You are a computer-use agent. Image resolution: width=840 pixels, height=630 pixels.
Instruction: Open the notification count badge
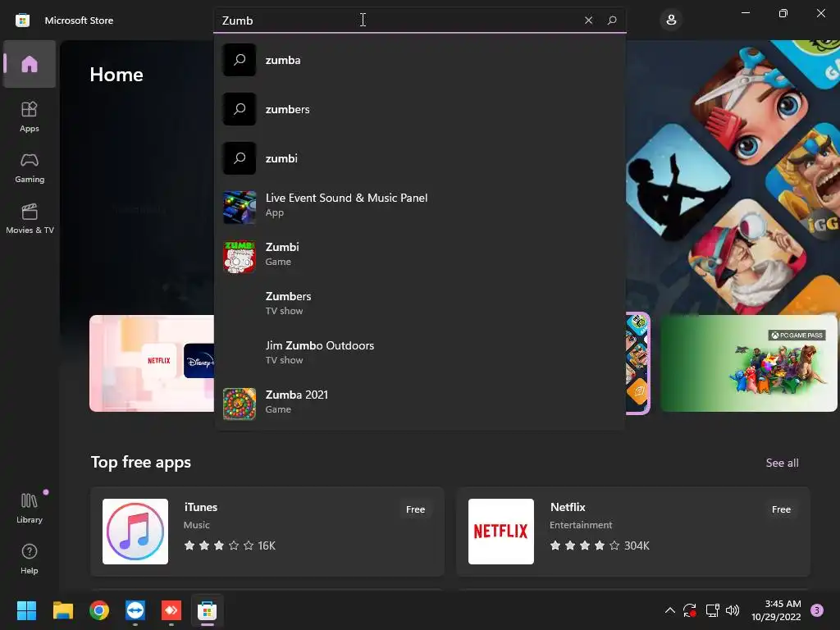pos(817,610)
